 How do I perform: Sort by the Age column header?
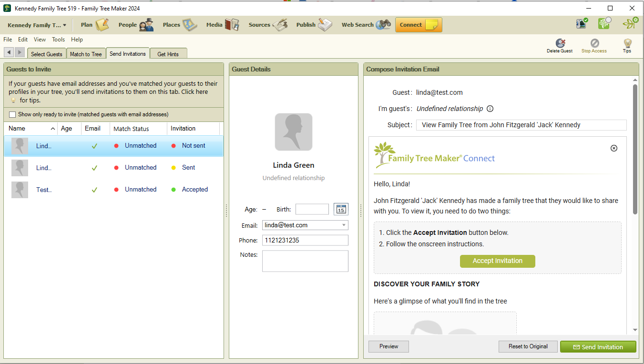click(x=69, y=129)
